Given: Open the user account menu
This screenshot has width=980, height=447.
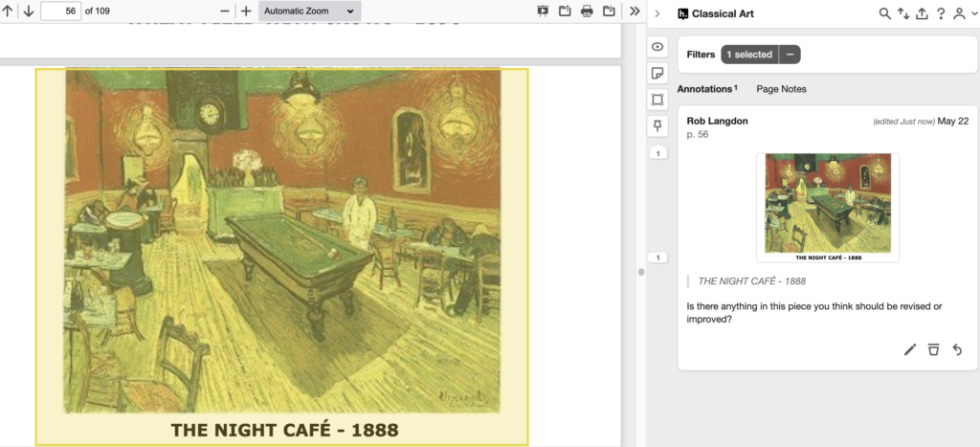Looking at the screenshot, I should [964, 13].
